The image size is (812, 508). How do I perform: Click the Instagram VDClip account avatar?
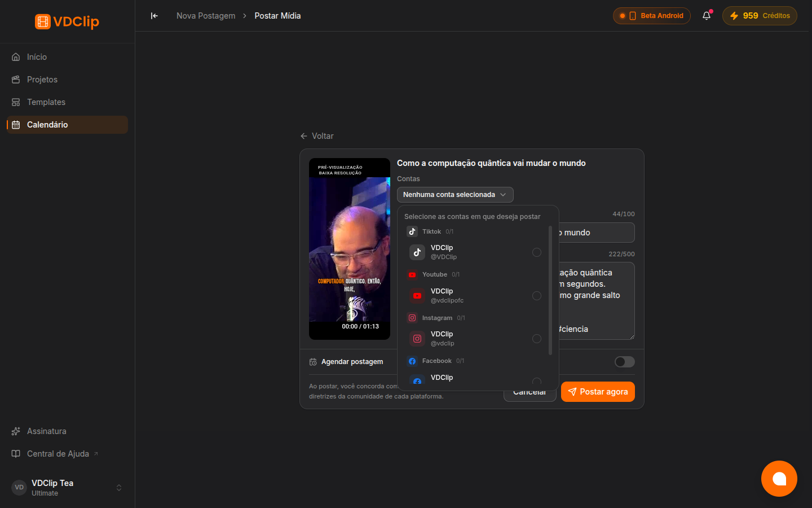(417, 339)
